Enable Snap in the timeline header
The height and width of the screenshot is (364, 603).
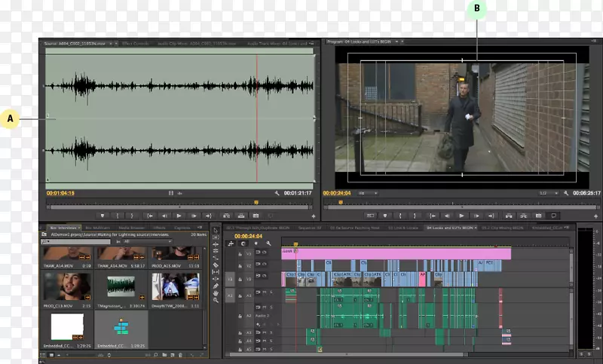click(244, 243)
